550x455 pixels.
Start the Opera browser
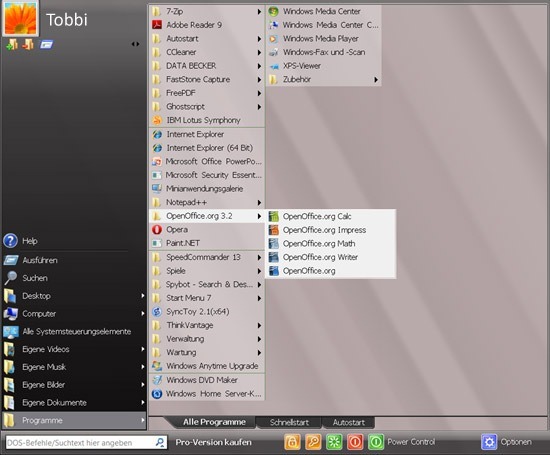pos(207,229)
